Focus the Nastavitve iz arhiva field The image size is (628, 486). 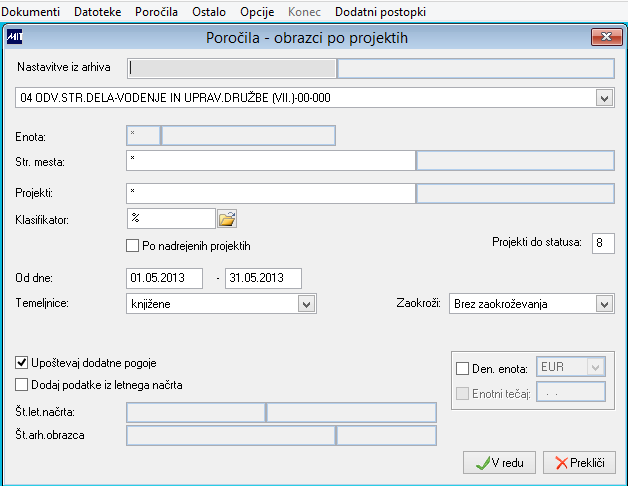pos(232,69)
